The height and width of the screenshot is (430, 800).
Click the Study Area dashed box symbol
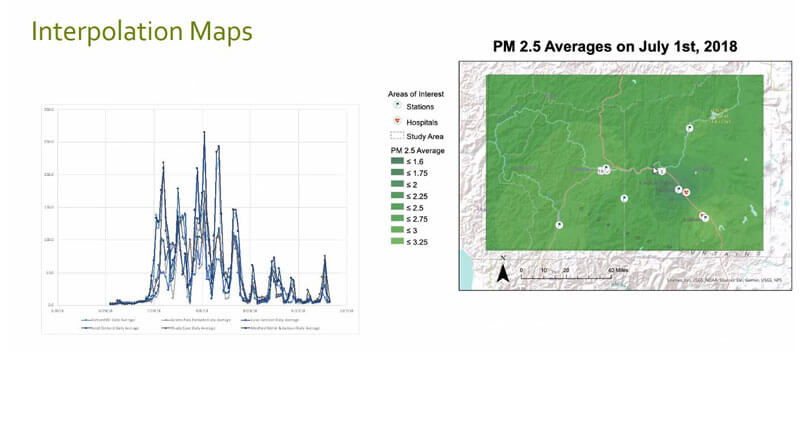[397, 134]
